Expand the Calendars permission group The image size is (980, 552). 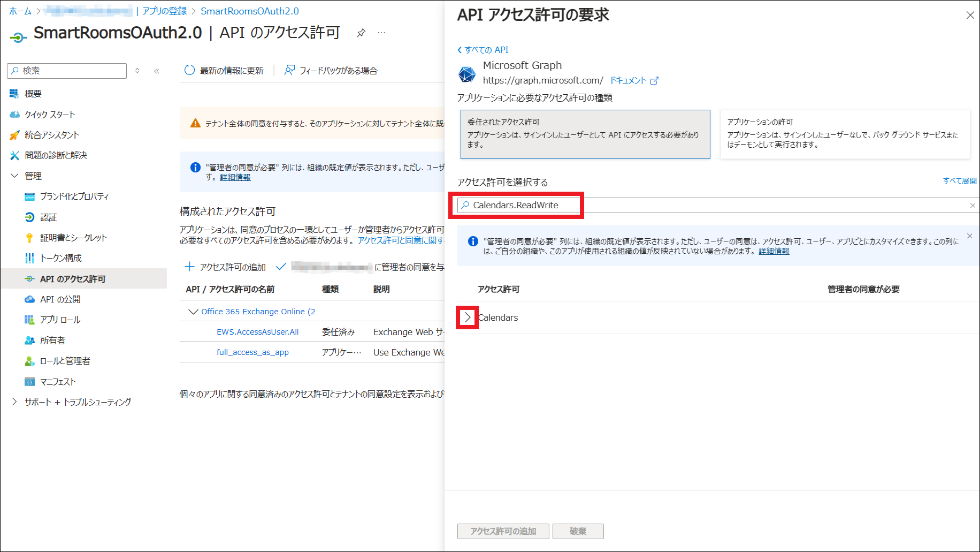468,317
